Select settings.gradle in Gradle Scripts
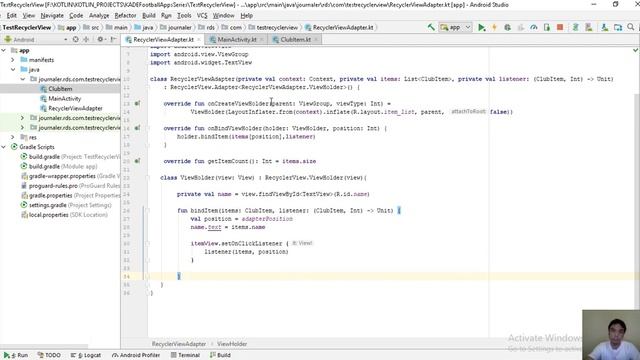Image resolution: width=640 pixels, height=360 pixels. click(x=66, y=205)
